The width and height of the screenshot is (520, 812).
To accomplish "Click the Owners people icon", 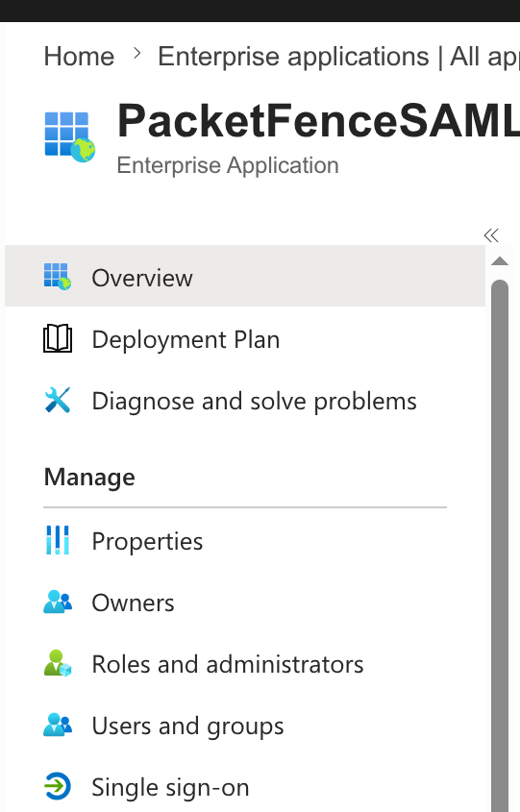I will [x=58, y=602].
